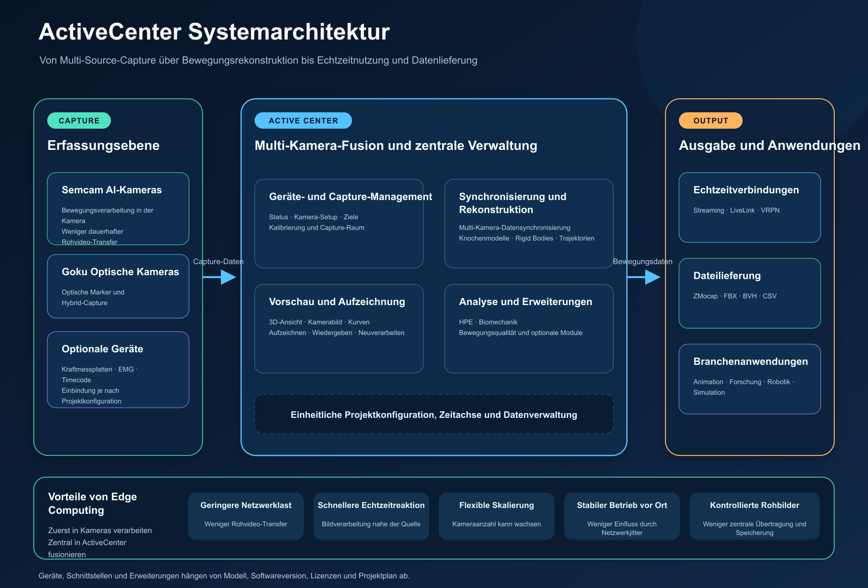Image resolution: width=868 pixels, height=588 pixels.
Task: Click 'Kalibrierung und Capture-Raum' text
Action: coord(317,228)
